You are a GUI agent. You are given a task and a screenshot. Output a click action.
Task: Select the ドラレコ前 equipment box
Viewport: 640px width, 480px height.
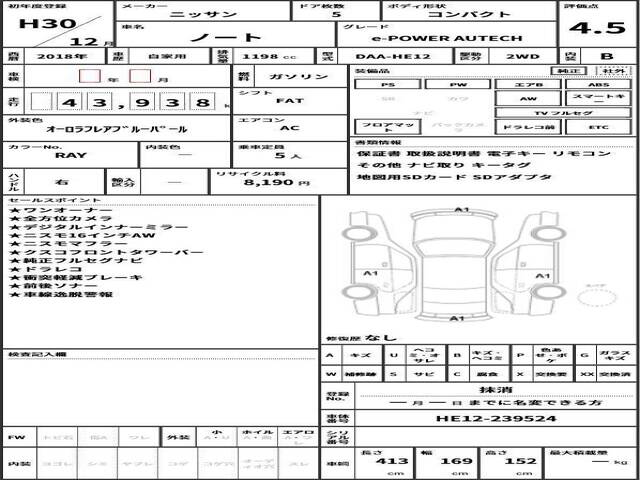click(x=528, y=127)
